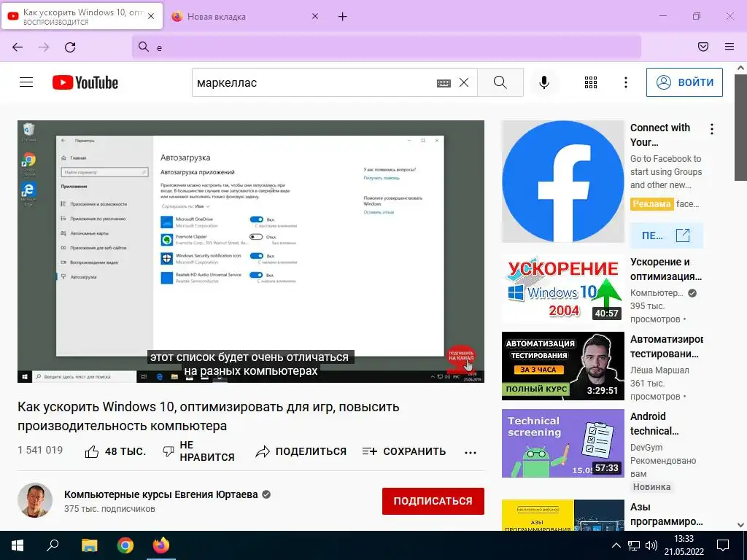Open Technical screening video thumbnail
The width and height of the screenshot is (747, 560).
[x=562, y=443]
